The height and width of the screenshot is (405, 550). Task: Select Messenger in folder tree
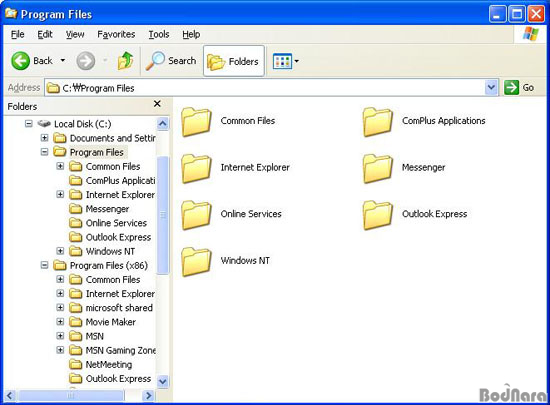pyautogui.click(x=107, y=209)
